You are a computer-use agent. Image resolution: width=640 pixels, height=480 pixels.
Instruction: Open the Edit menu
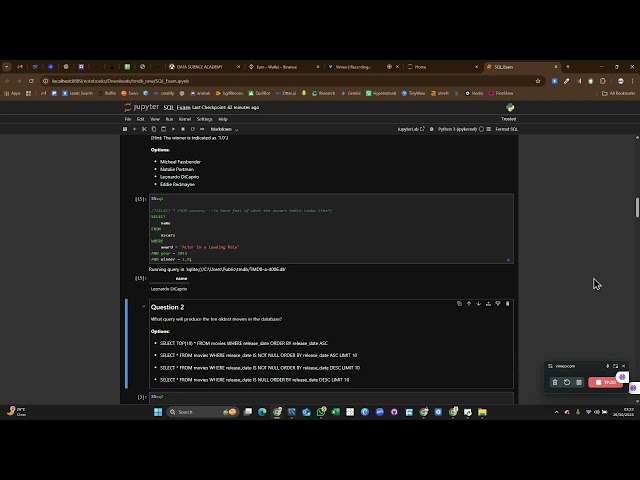(x=140, y=119)
